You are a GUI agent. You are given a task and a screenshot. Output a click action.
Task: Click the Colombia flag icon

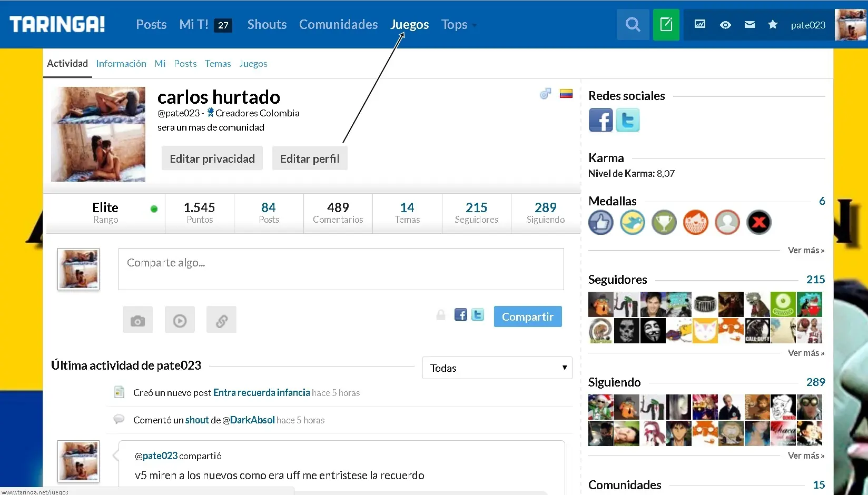(566, 94)
